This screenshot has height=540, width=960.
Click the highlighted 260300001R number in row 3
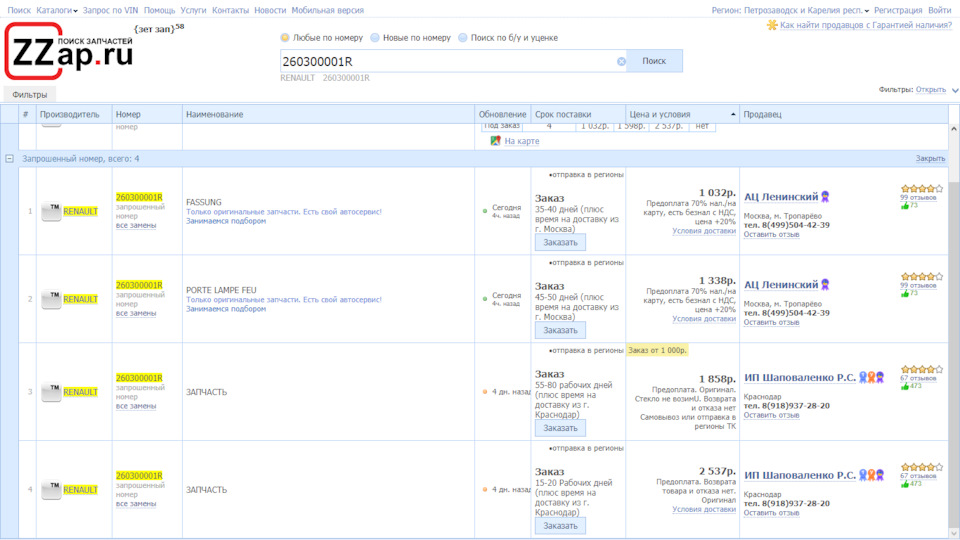tap(139, 378)
